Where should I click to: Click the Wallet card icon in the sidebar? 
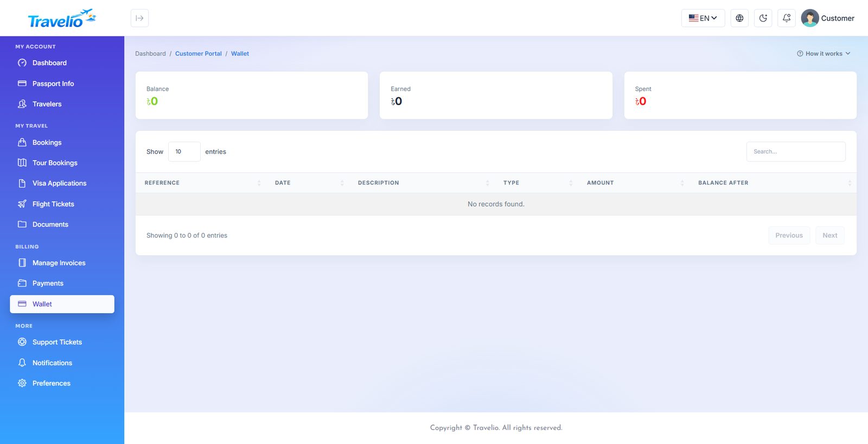pyautogui.click(x=22, y=304)
